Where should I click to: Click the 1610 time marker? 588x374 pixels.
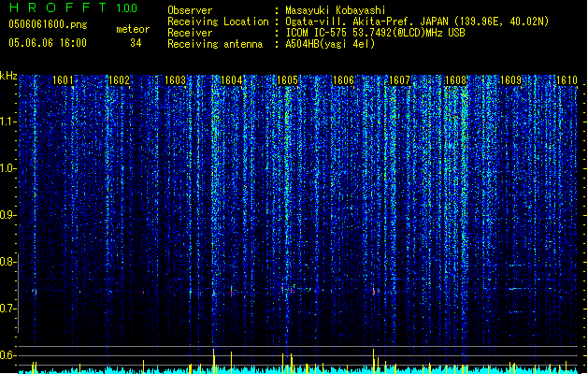[567, 80]
